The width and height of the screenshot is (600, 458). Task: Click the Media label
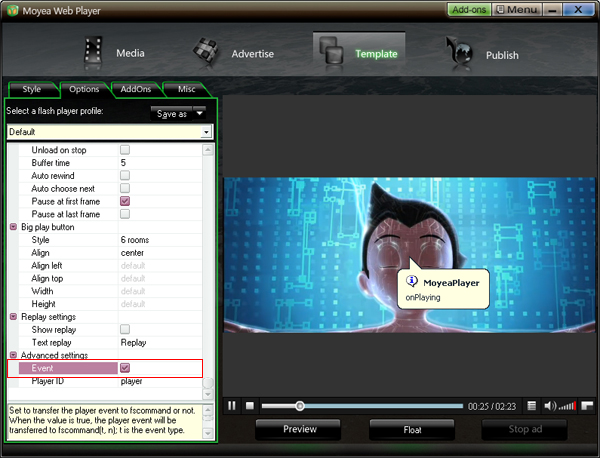pyautogui.click(x=130, y=53)
